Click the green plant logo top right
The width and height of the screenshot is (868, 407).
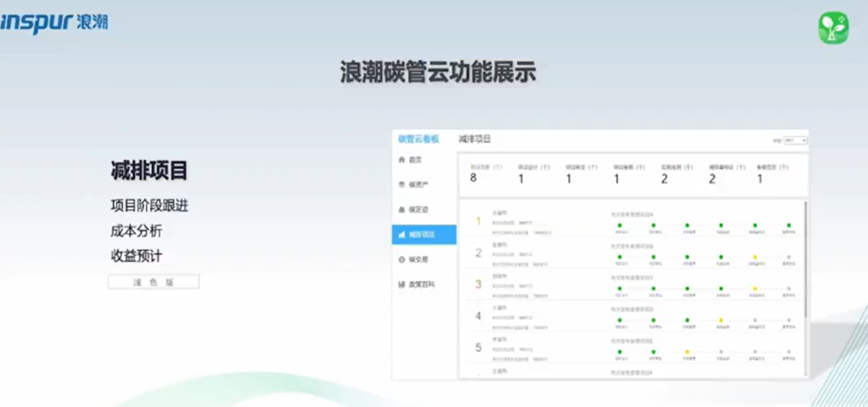click(x=833, y=28)
